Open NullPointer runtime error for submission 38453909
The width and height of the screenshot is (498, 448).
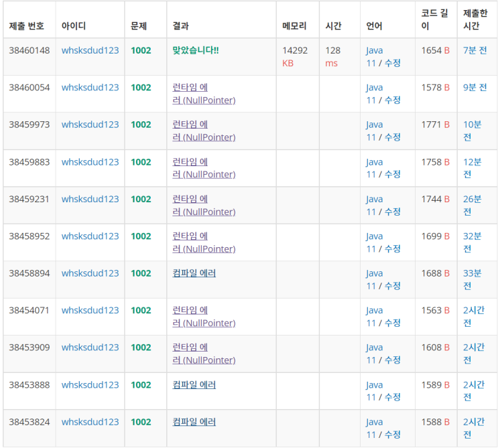pos(204,354)
